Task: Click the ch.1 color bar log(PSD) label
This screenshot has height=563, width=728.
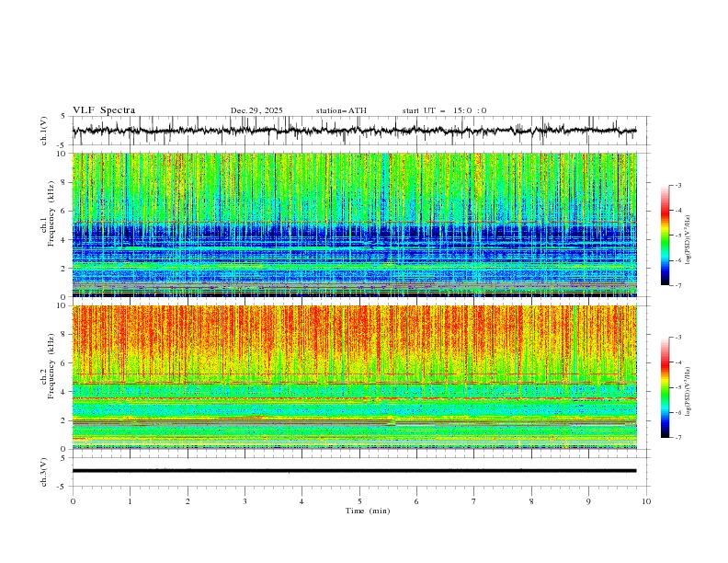Action: [x=688, y=240]
